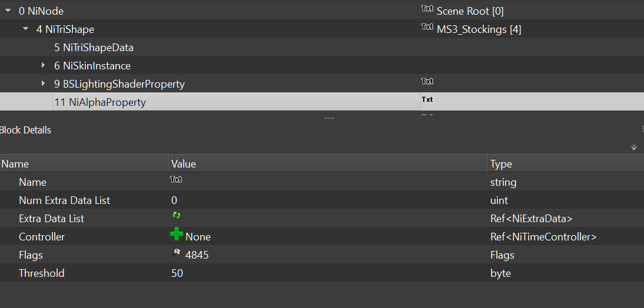Image resolution: width=644 pixels, height=308 pixels.
Task: Click the Txt icon in BSLightingShaderProperty row
Action: (x=427, y=81)
